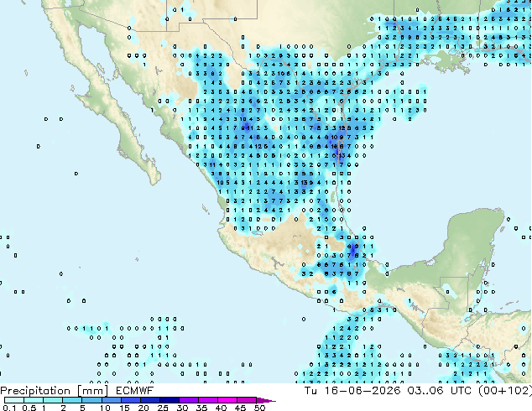Click the 0.5–1 mm legend color swatch
The width and height of the screenshot is (532, 411).
(x=34, y=400)
